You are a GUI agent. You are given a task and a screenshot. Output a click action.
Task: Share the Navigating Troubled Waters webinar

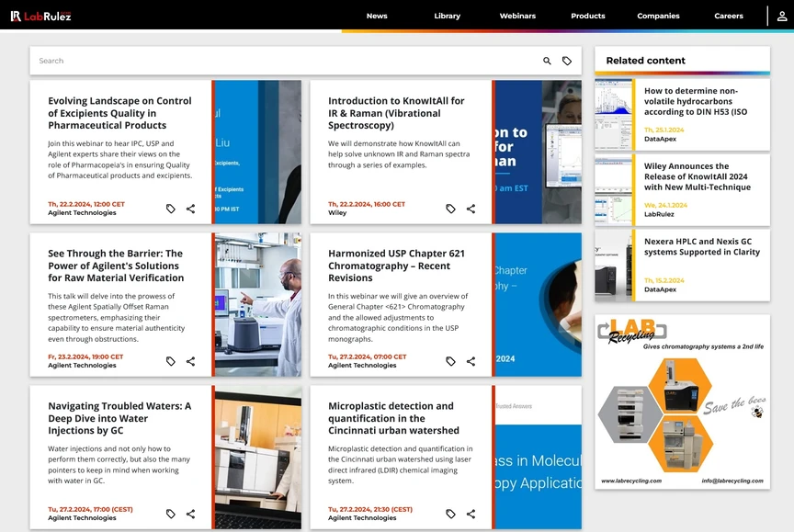coord(190,514)
